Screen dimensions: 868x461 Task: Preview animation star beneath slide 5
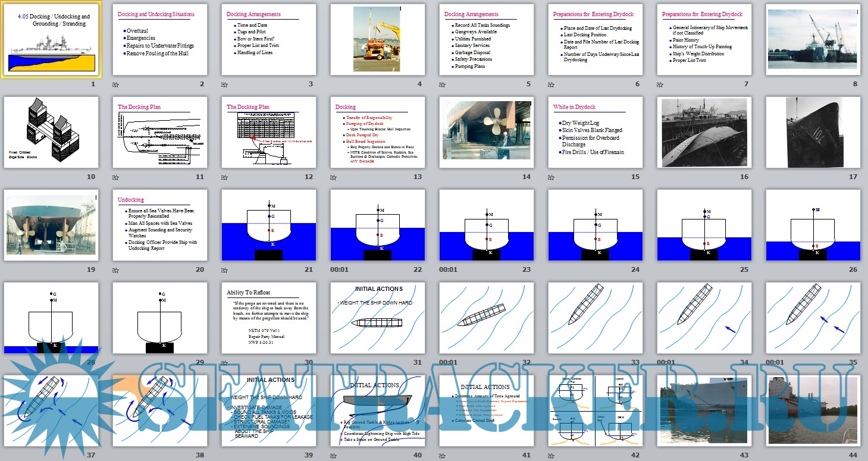click(x=443, y=84)
